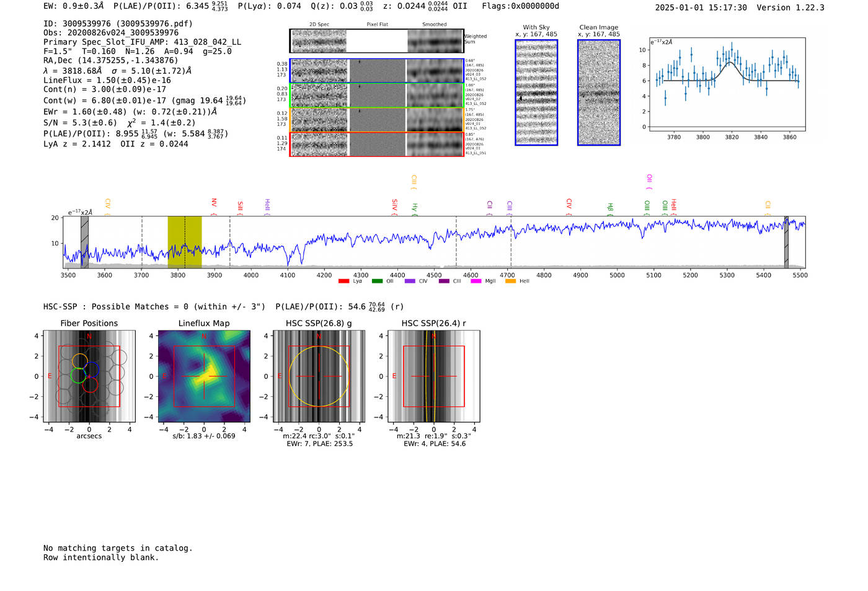The image size is (868, 591).
Task: Open the Fiber Positions panel
Action: coord(89,376)
